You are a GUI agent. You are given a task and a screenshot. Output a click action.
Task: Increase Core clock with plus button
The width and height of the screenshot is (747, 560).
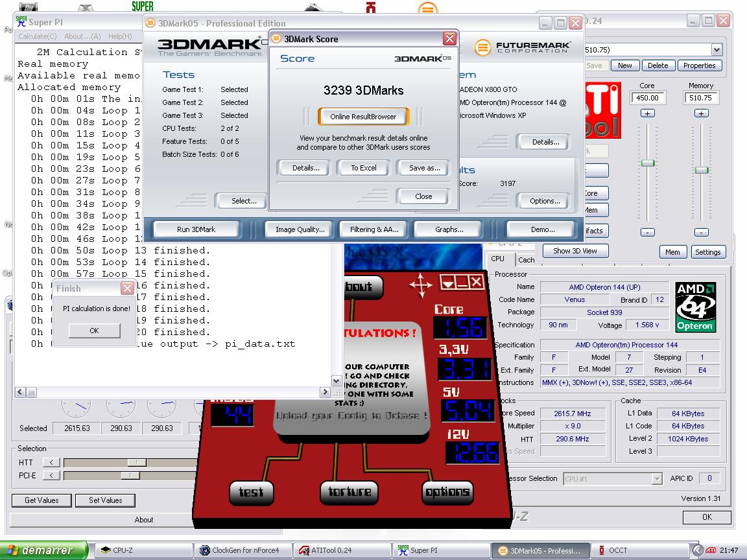point(647,113)
